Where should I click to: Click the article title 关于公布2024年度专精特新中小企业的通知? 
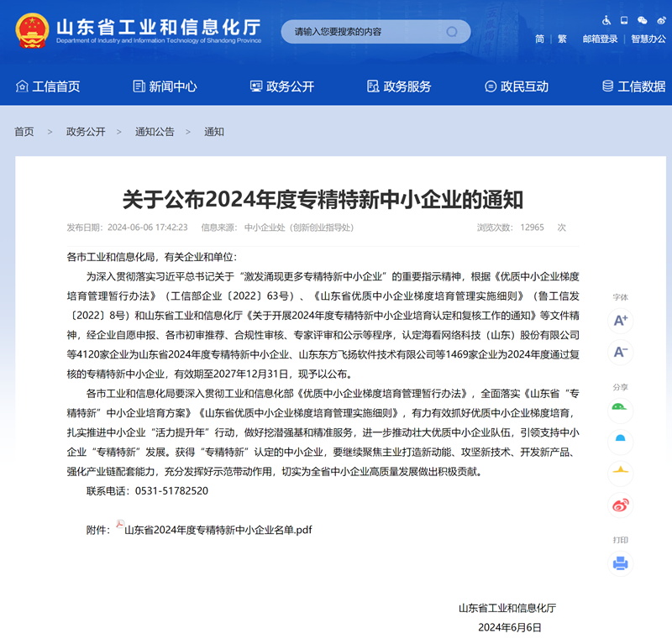(323, 200)
